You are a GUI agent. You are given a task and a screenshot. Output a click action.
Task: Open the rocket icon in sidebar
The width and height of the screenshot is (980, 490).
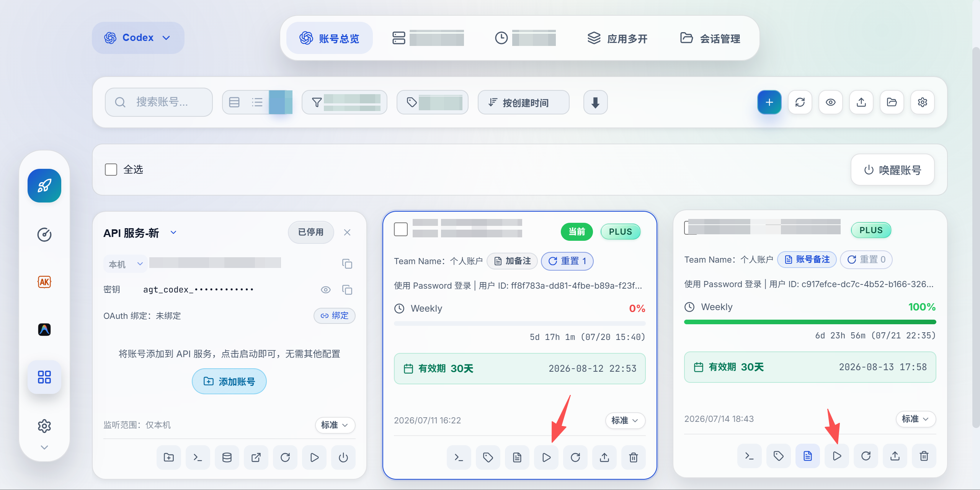pos(44,186)
